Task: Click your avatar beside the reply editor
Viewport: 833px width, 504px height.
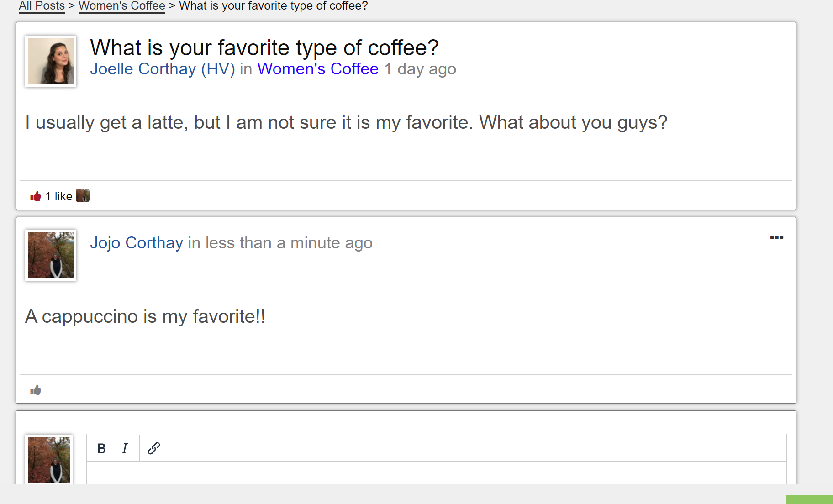Action: tap(49, 459)
